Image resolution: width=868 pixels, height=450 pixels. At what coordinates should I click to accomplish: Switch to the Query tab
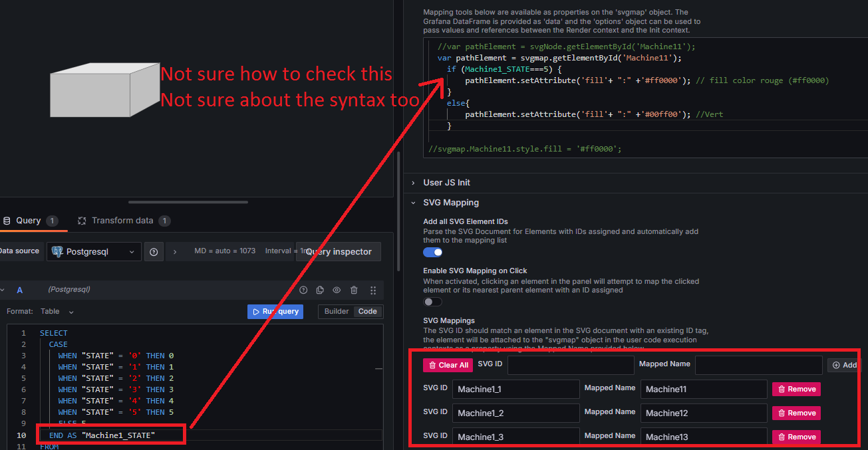point(30,221)
